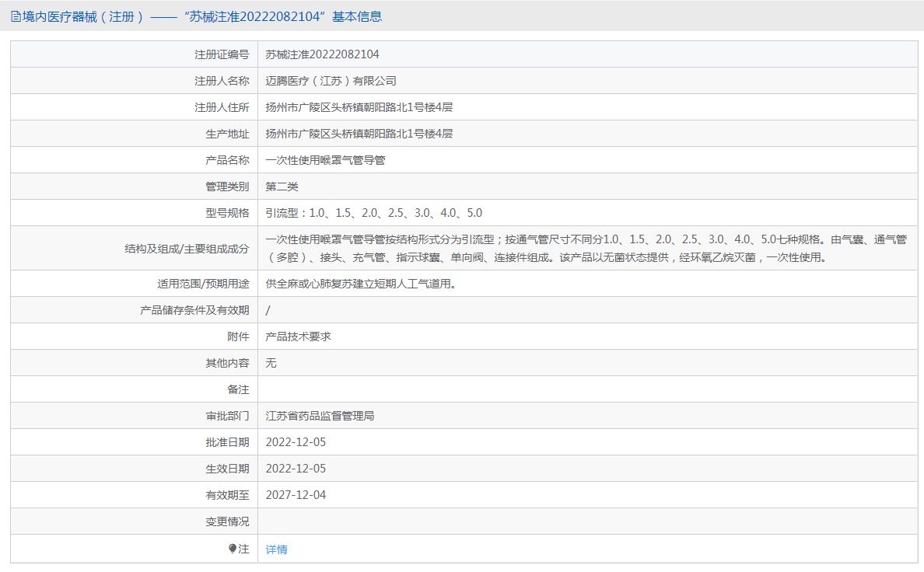Select the effective date 2022-12-05 in 生效日期 row

pos(296,469)
